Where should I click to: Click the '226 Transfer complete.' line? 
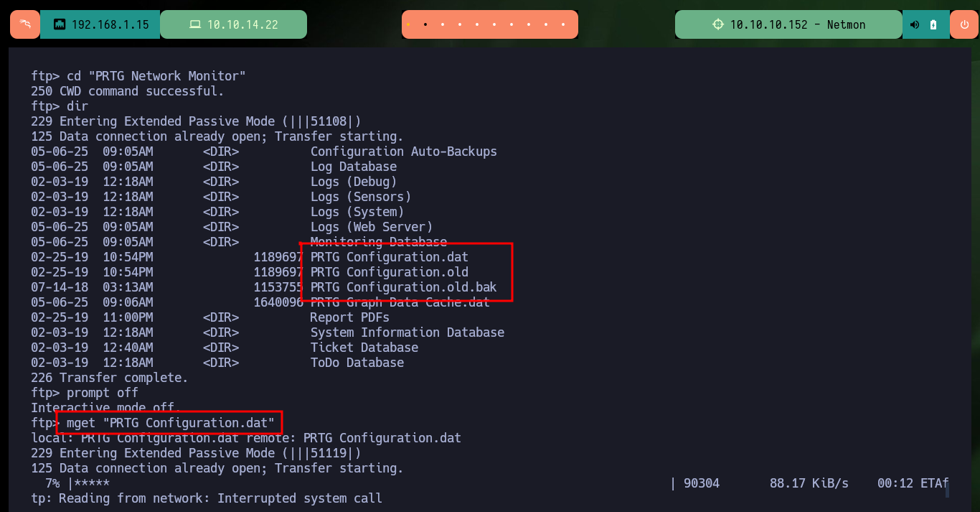[110, 378]
